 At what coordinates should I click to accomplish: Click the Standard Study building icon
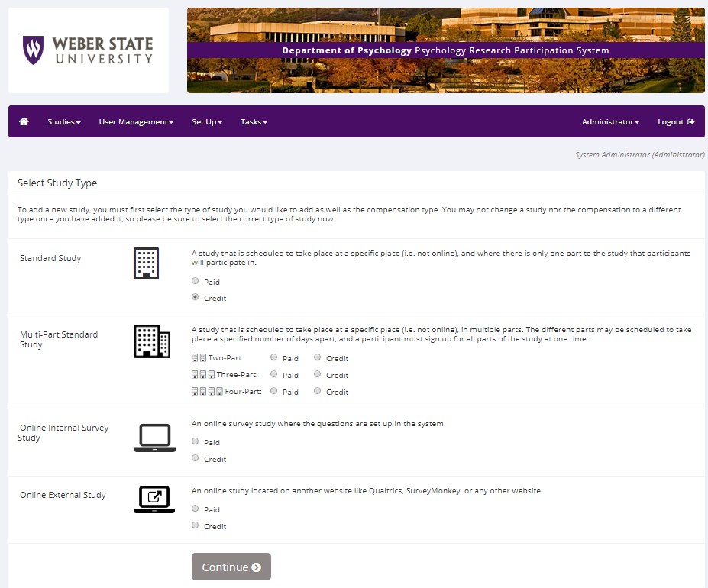(x=146, y=263)
